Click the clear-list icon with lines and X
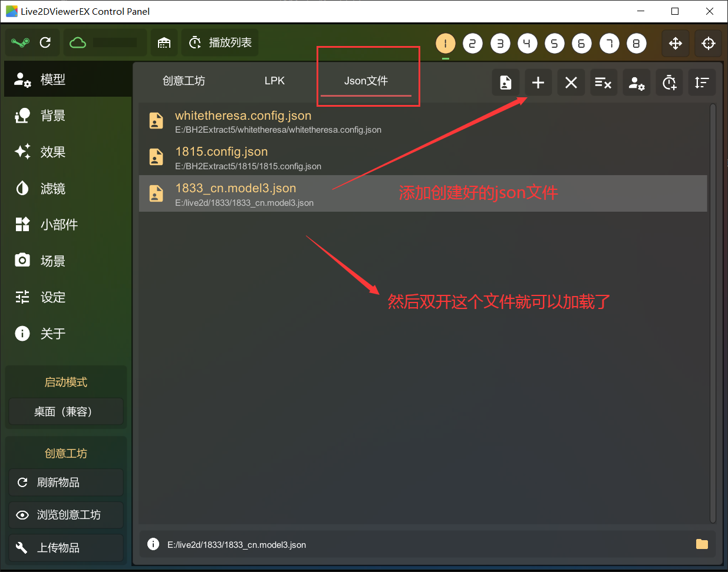This screenshot has height=572, width=728. [x=604, y=83]
